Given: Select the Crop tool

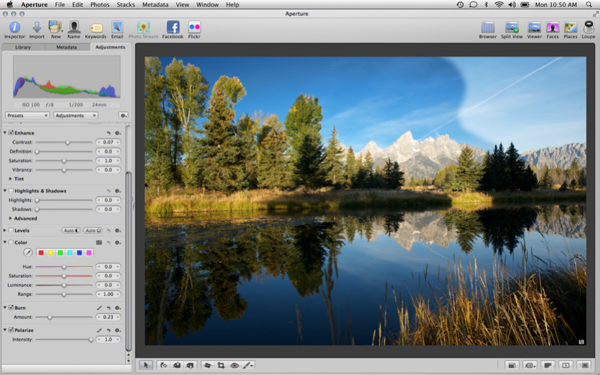Looking at the screenshot, I should (221, 365).
